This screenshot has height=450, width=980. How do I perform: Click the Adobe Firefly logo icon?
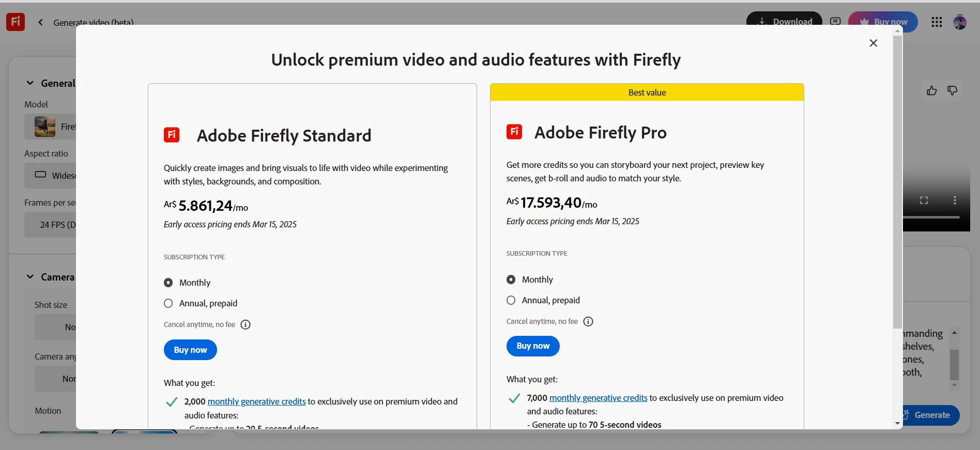[x=16, y=22]
